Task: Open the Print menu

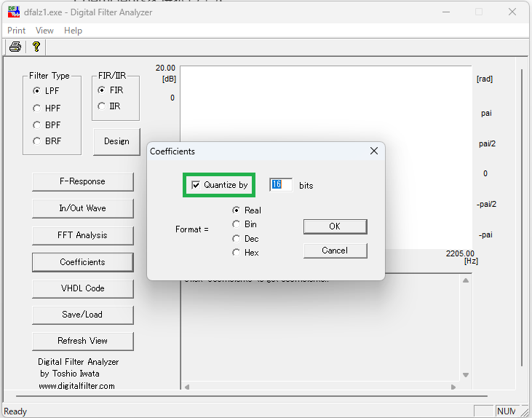Action: (x=16, y=31)
